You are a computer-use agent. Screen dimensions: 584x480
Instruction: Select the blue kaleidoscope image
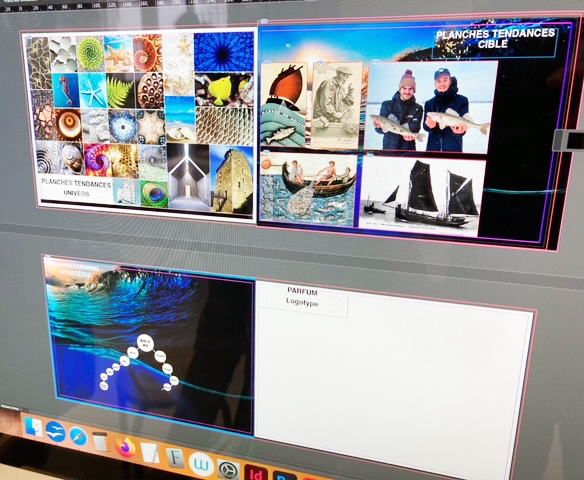coord(223,52)
